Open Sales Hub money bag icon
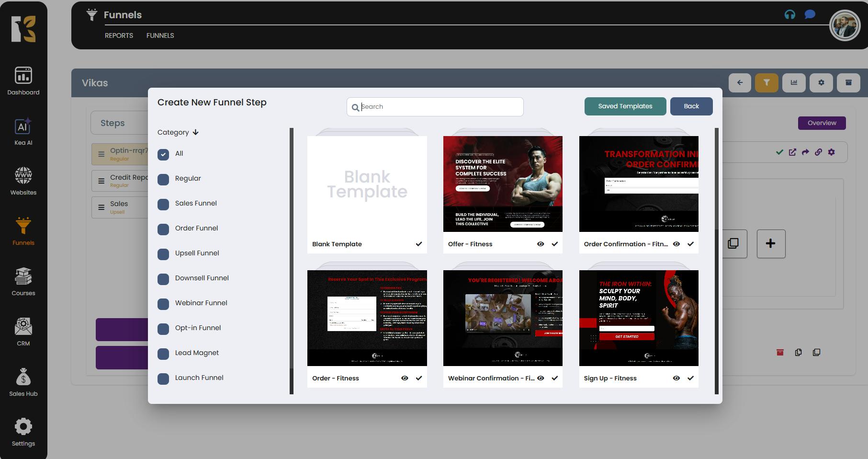This screenshot has width=868, height=459. [23, 377]
